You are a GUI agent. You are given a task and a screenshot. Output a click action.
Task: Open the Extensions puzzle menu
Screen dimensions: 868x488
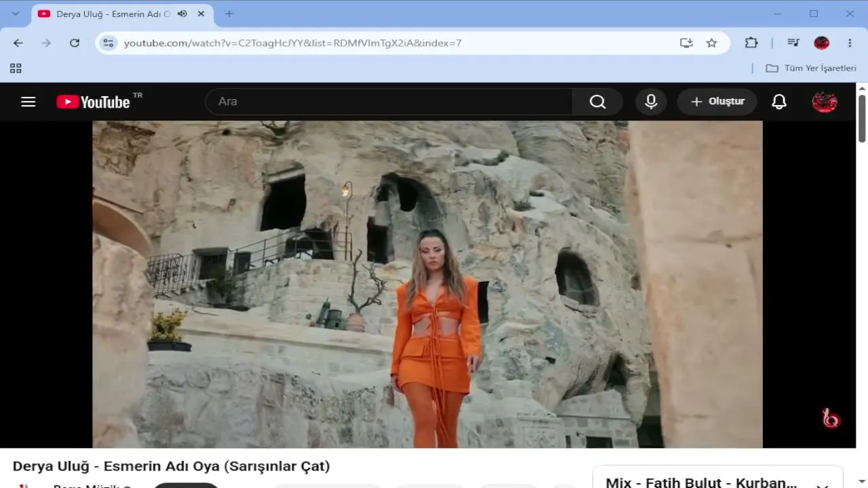[x=751, y=43]
